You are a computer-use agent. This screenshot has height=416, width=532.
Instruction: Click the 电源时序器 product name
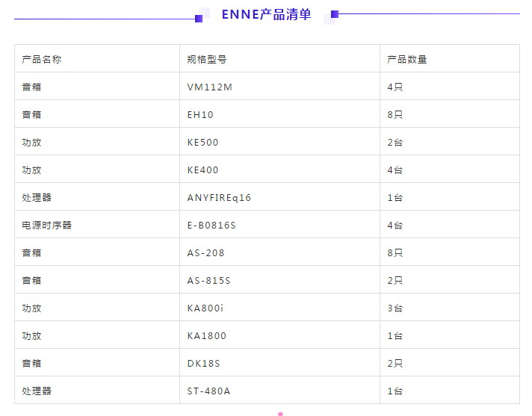pos(47,225)
